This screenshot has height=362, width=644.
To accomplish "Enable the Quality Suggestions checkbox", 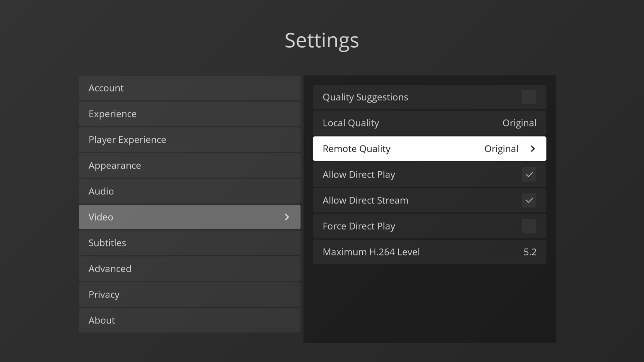I will 529,97.
